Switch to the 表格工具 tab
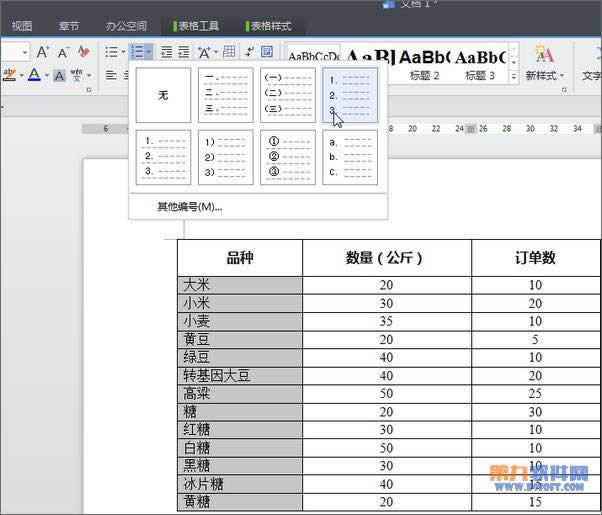Screen dimensions: 602x515 tap(195, 26)
